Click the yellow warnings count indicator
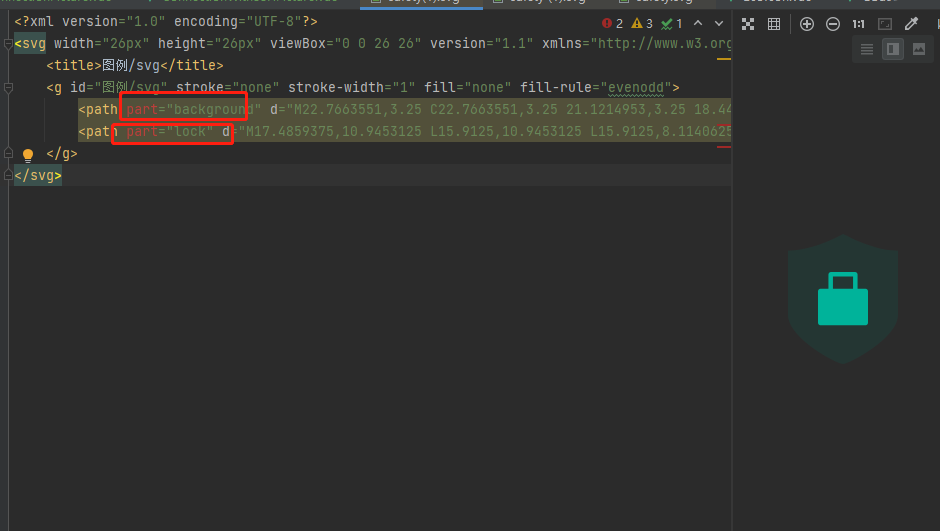 [642, 23]
